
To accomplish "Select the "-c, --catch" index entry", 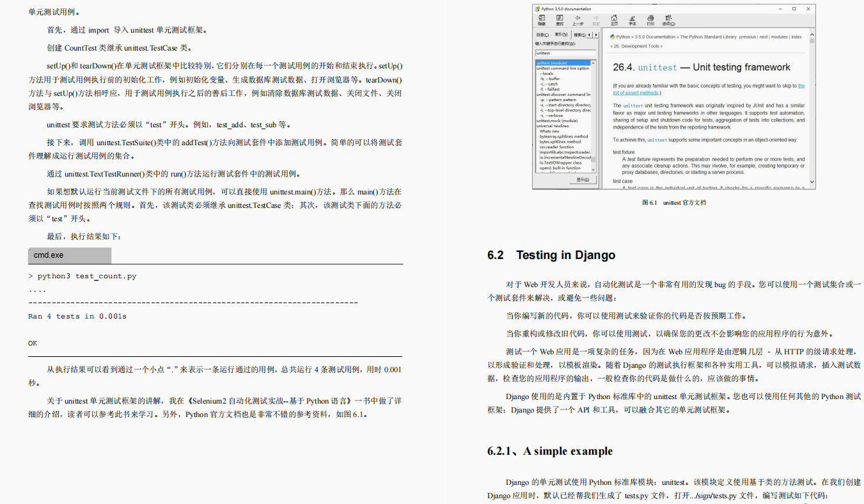I will point(549,84).
